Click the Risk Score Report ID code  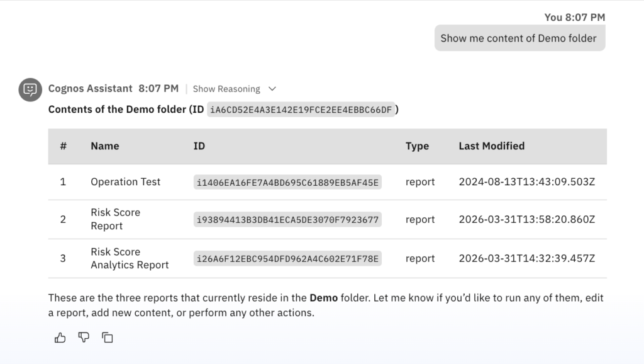pyautogui.click(x=287, y=220)
